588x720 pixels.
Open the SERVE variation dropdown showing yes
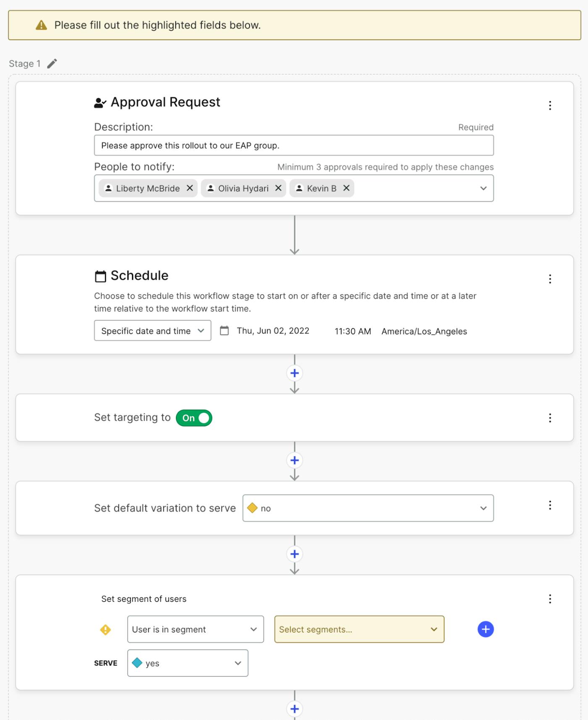[187, 663]
